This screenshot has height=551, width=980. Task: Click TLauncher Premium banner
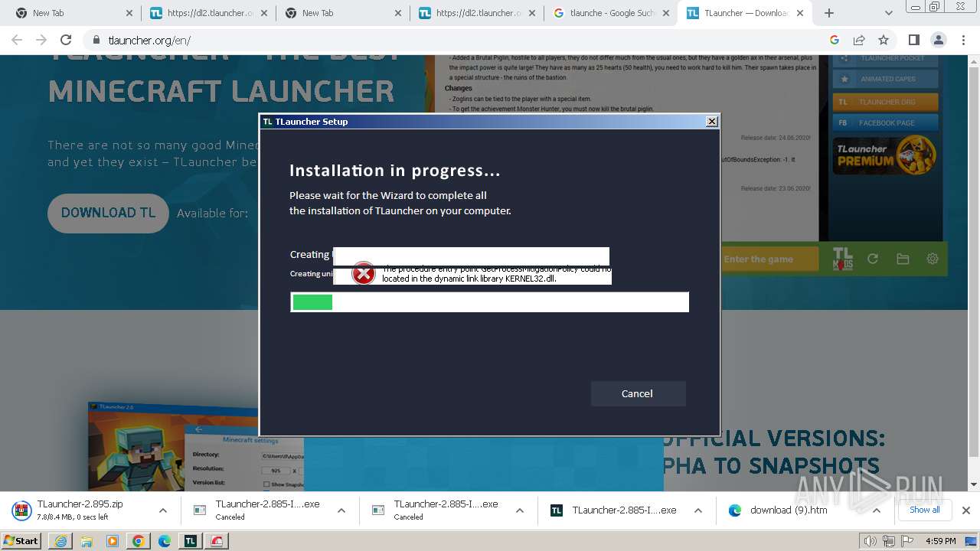click(885, 155)
